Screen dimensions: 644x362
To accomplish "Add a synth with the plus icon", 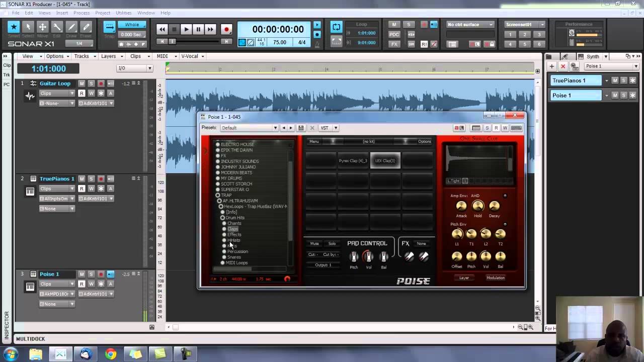I will 552,66.
